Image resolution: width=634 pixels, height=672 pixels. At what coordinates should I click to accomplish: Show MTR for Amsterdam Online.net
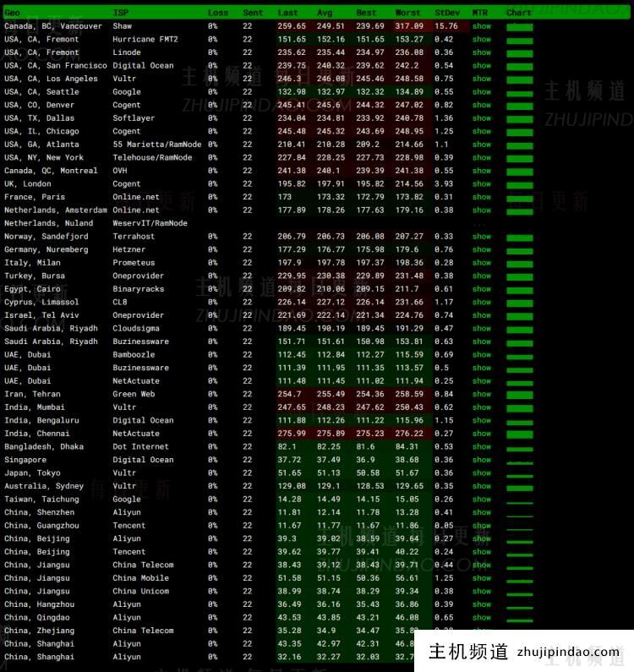481,210
